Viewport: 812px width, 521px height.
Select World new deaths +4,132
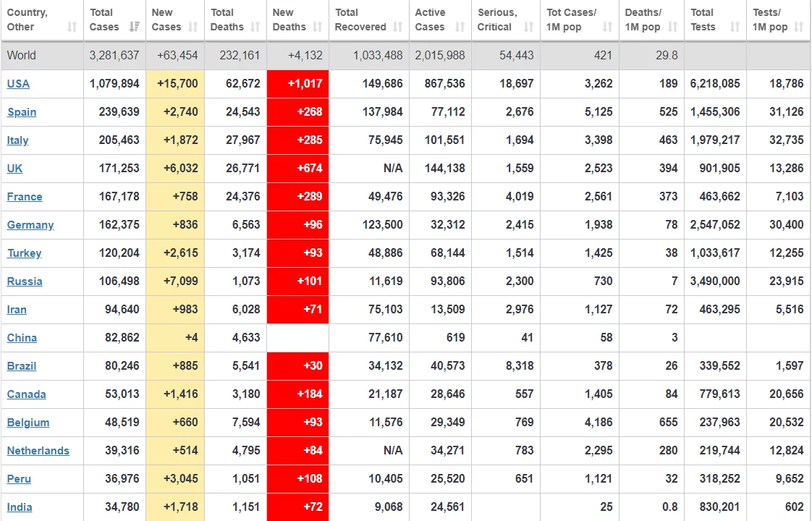pos(305,56)
